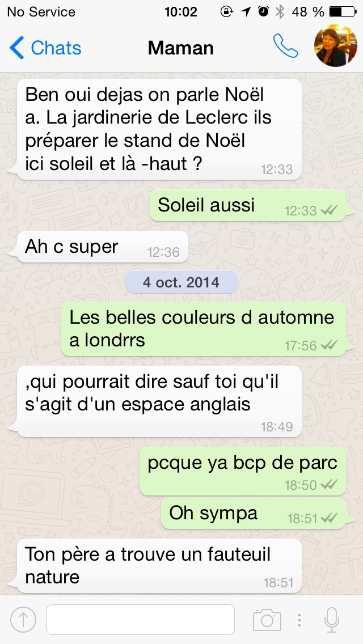Tap the read checkmarks on 'Les belles couleurs'
The image size is (363, 644).
329,346
